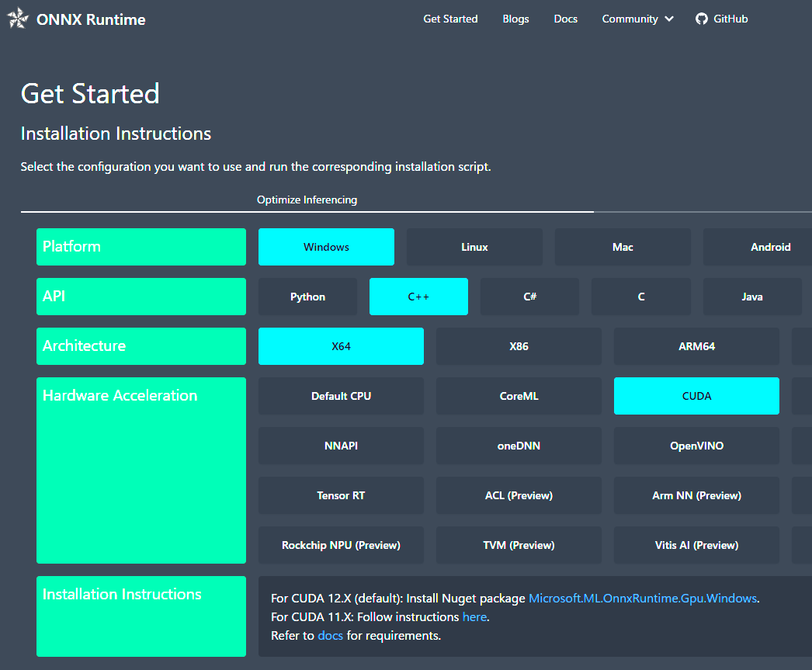Image resolution: width=812 pixels, height=670 pixels.
Task: Open the Docs nav item
Action: (565, 19)
